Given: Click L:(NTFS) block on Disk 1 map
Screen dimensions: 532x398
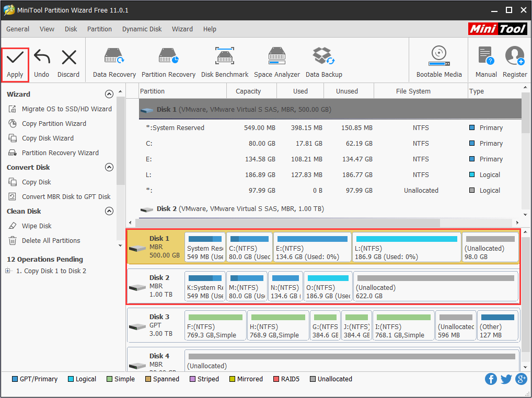Looking at the screenshot, I should point(407,247).
